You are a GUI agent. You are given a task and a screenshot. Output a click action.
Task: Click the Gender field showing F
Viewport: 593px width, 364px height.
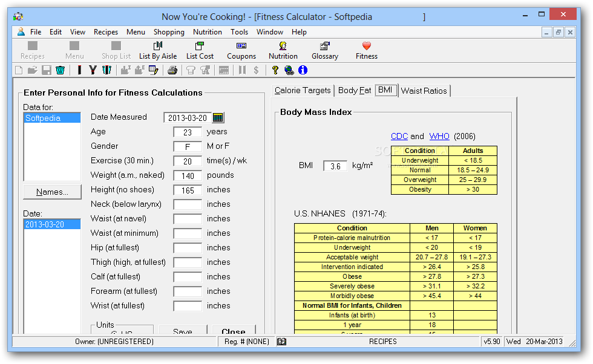[188, 147]
